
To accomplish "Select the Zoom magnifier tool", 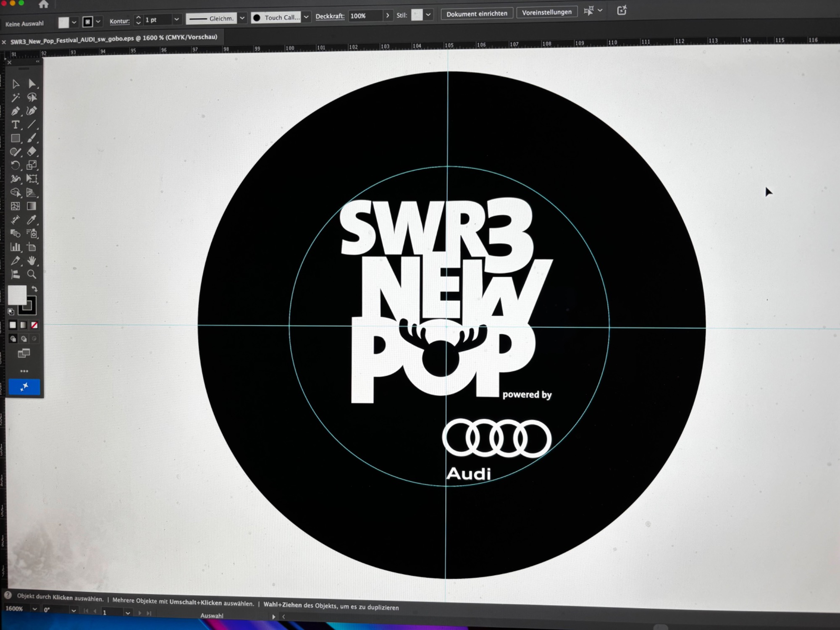I will [31, 274].
